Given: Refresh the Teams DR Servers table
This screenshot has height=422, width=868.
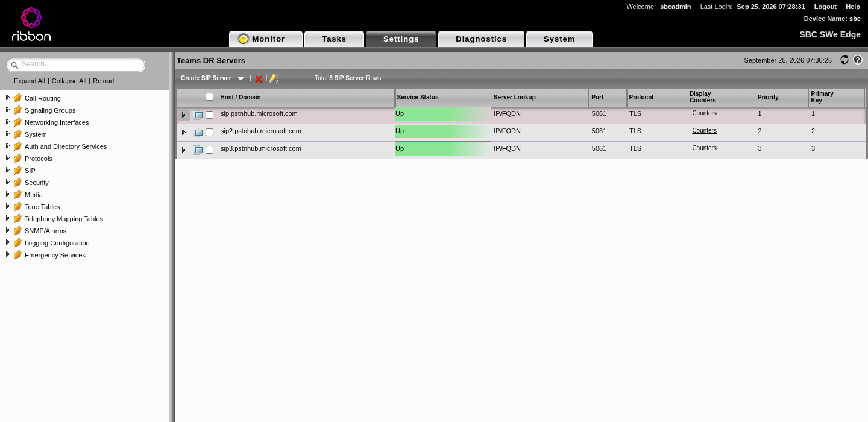Looking at the screenshot, I should click(844, 60).
